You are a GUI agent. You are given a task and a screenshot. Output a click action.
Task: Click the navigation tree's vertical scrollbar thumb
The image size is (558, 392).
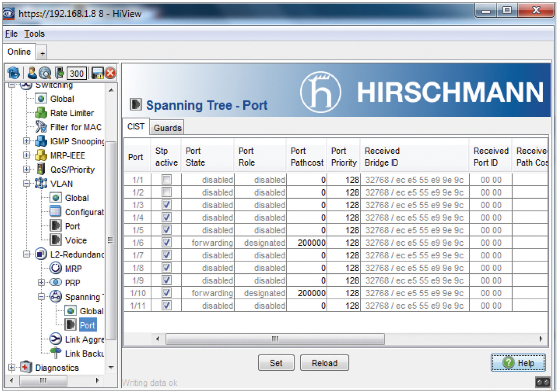tap(112, 241)
